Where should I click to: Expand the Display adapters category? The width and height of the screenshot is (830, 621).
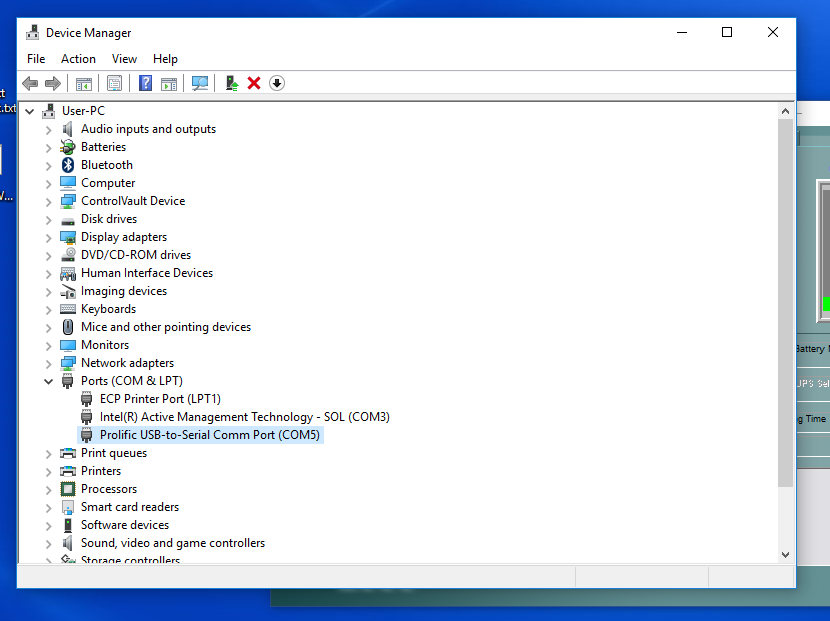tap(49, 238)
